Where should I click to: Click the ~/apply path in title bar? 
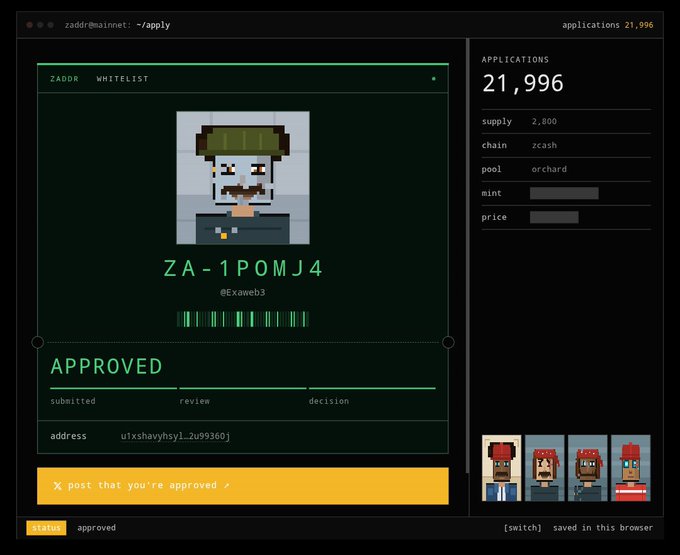pos(153,25)
